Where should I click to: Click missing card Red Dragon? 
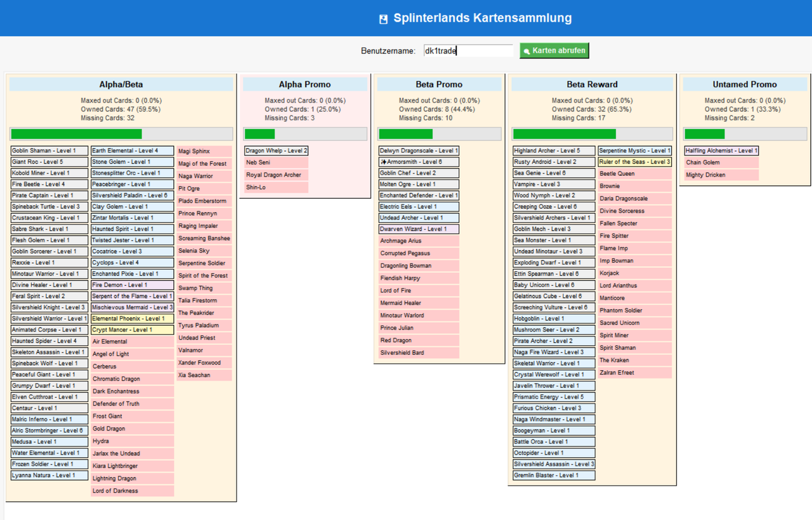pyautogui.click(x=419, y=340)
